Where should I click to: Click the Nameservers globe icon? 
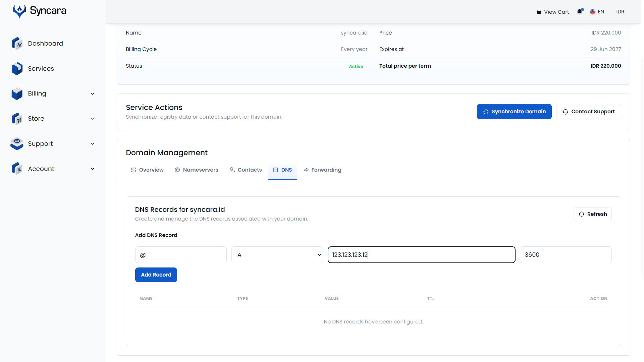click(x=177, y=170)
